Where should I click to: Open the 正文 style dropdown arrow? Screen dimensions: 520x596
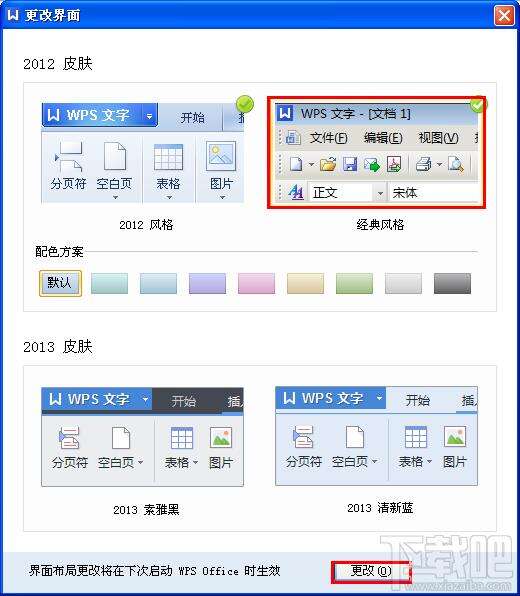click(x=380, y=194)
